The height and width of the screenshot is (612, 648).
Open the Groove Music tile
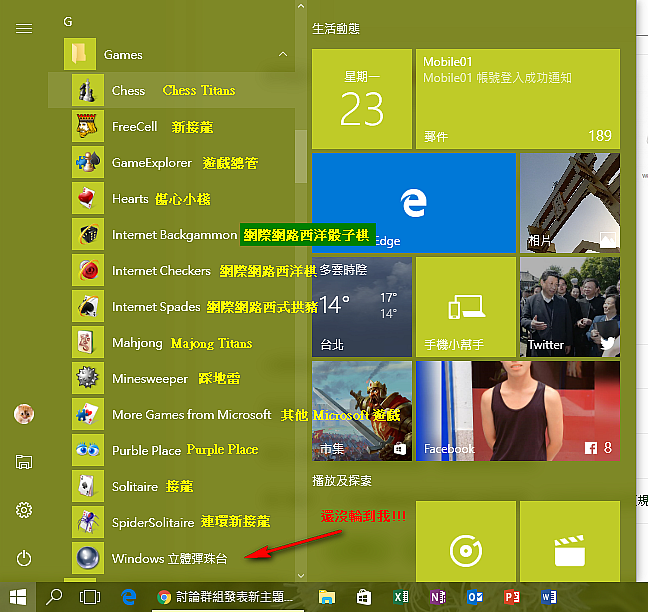(466, 541)
